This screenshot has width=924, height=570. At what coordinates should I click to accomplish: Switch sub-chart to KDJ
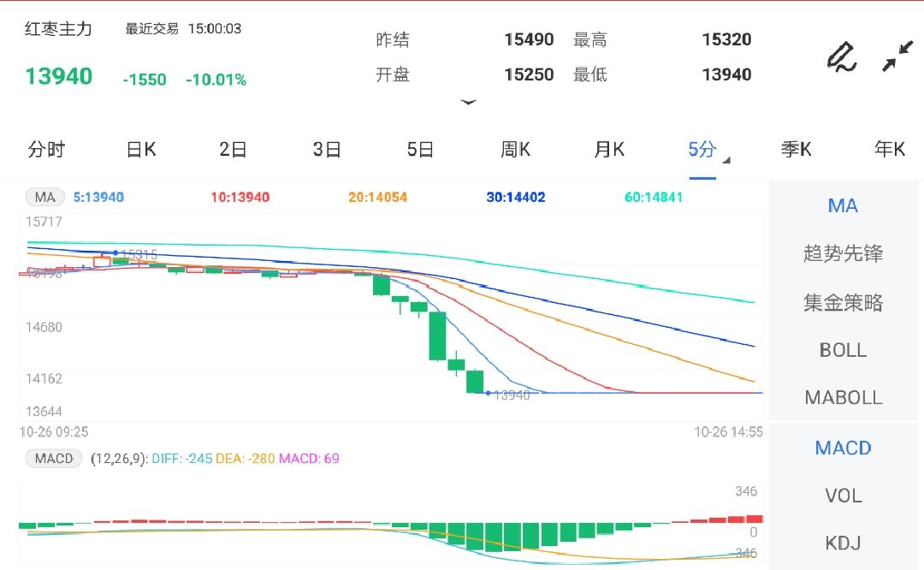pos(843,543)
